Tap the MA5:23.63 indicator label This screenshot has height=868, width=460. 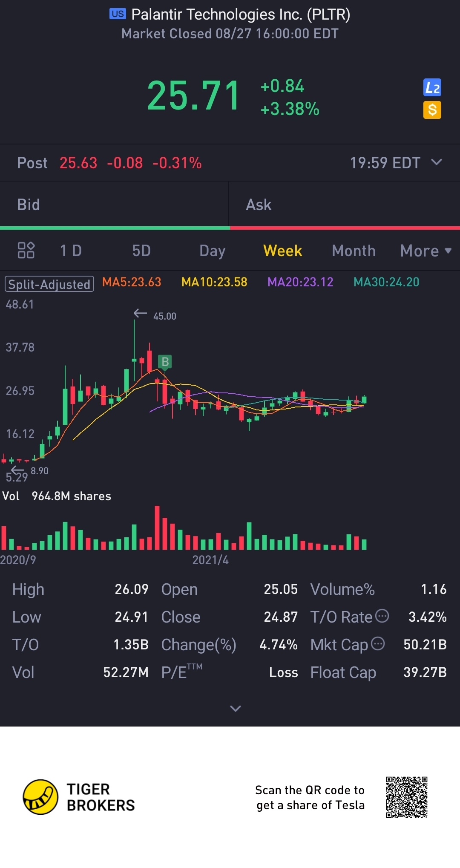tap(132, 282)
